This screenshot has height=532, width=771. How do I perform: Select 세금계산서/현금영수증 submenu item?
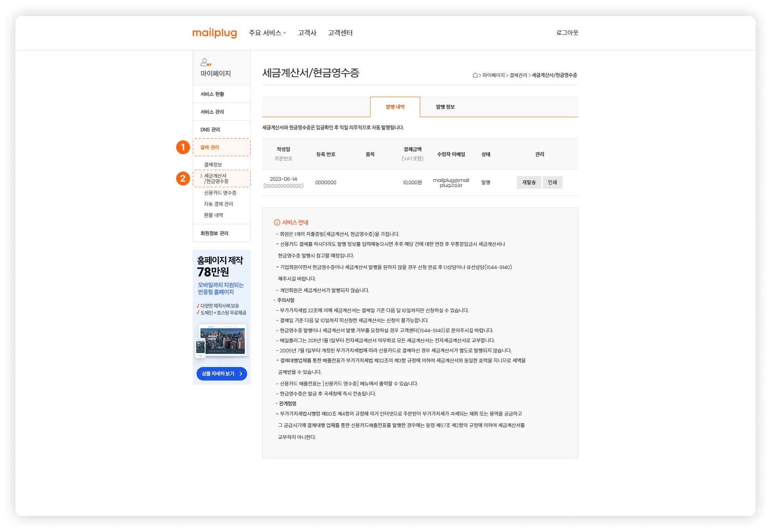click(216, 178)
